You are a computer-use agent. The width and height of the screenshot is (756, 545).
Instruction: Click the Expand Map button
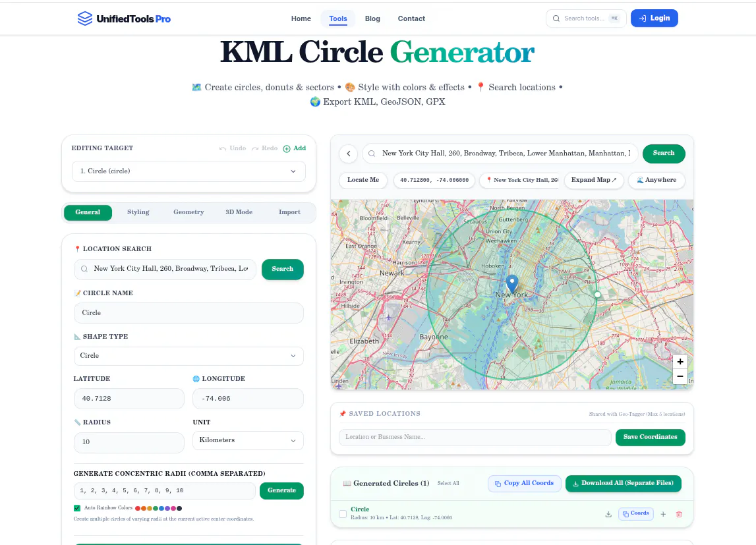click(593, 180)
